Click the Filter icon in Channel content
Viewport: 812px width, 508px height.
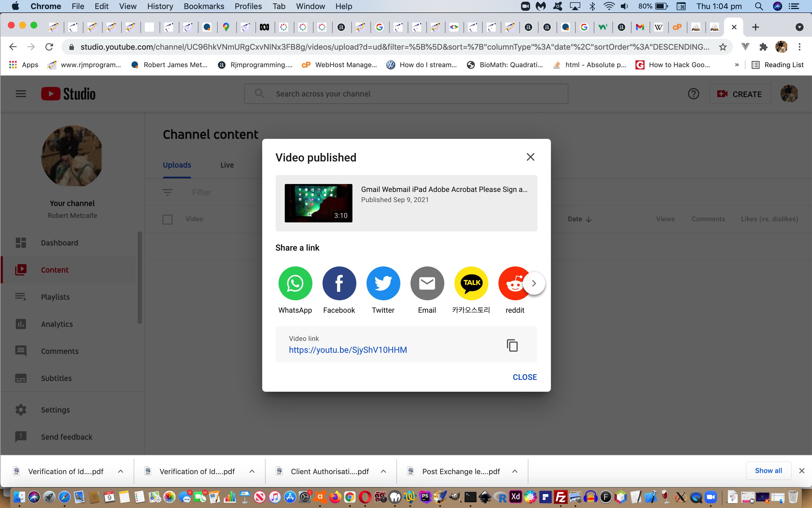(x=167, y=192)
